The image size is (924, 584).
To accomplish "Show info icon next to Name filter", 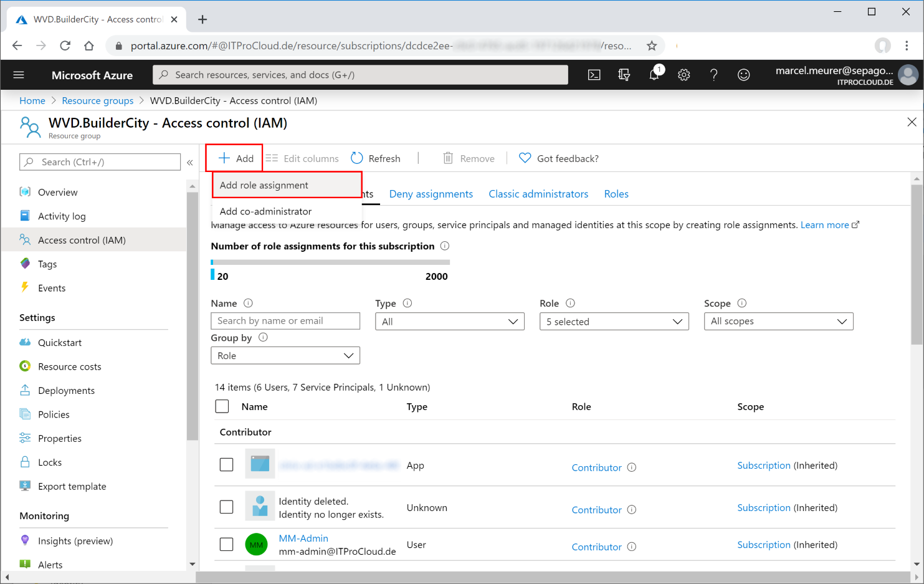I will tap(248, 304).
